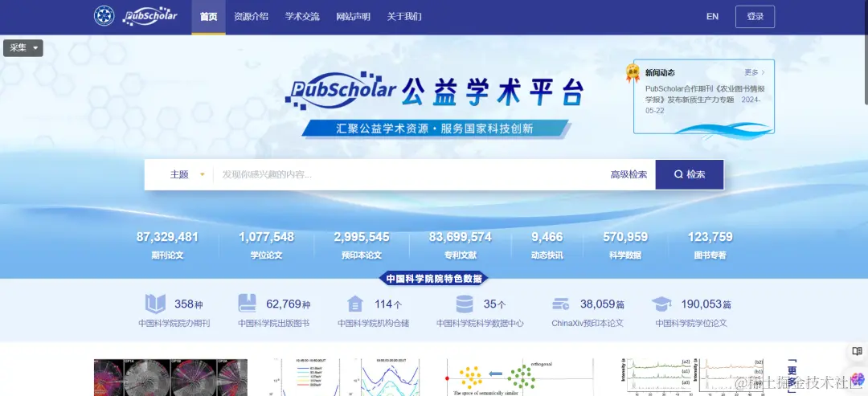The height and width of the screenshot is (396, 868).
Task: Open the 主题 search field dropdown
Action: pyautogui.click(x=187, y=174)
